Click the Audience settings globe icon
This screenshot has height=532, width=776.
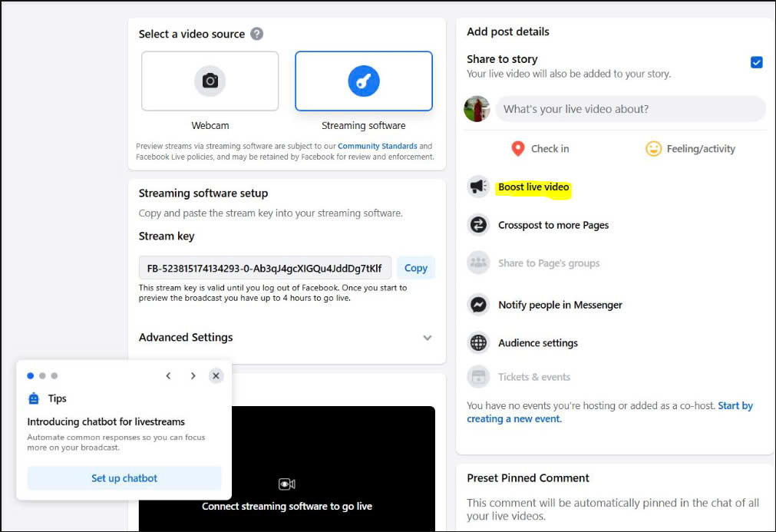point(478,342)
